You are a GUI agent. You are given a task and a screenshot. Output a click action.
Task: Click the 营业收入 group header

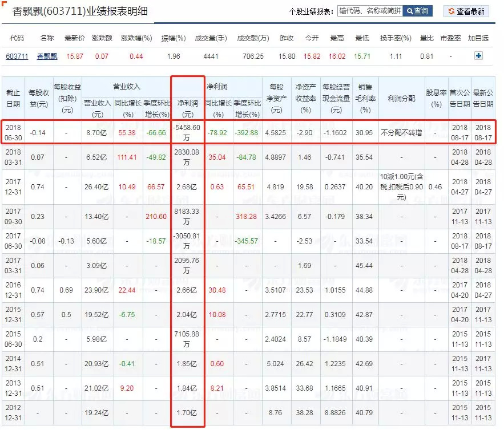point(126,87)
